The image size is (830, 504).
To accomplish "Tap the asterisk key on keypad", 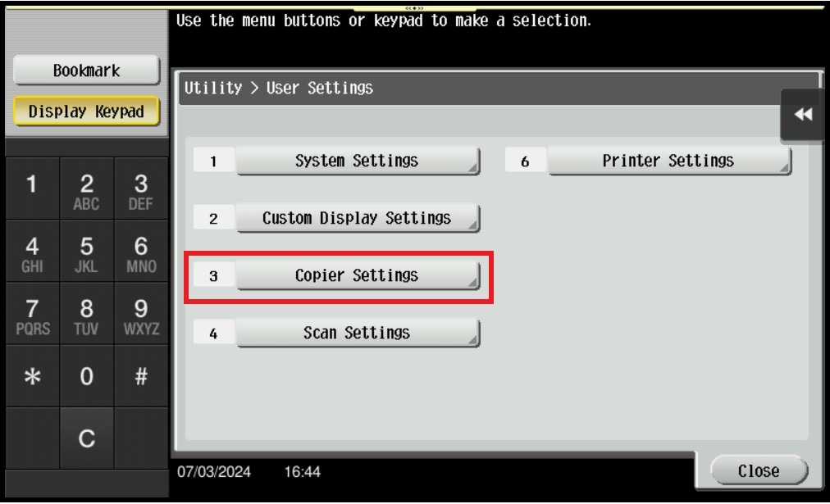I will [x=32, y=376].
